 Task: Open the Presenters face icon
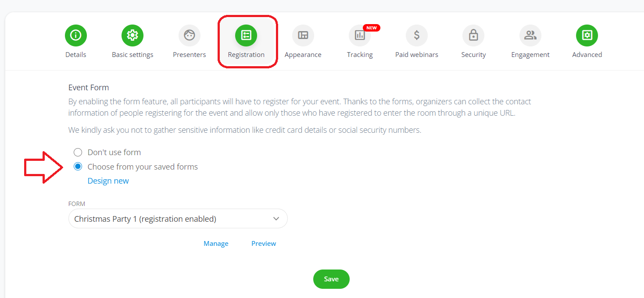pos(190,35)
